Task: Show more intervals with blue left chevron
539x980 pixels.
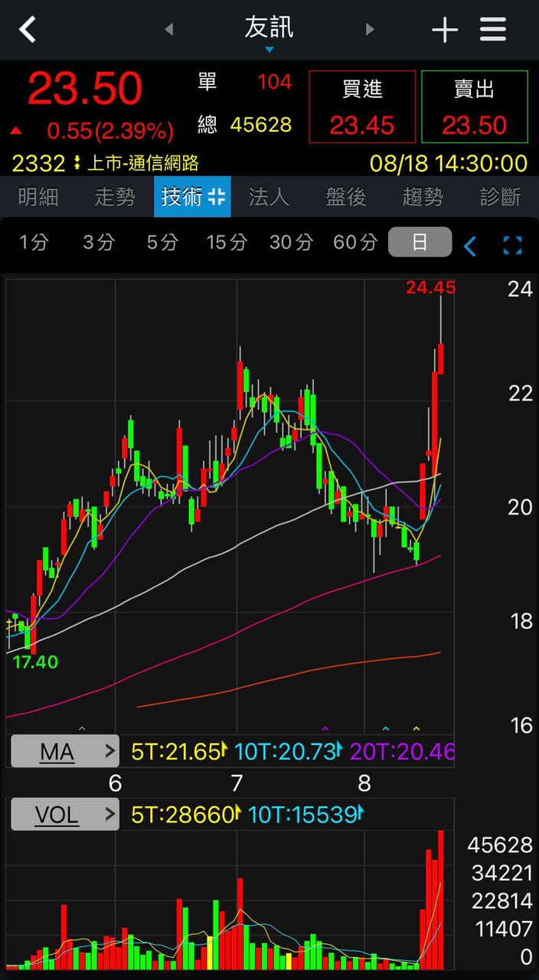Action: [470, 246]
